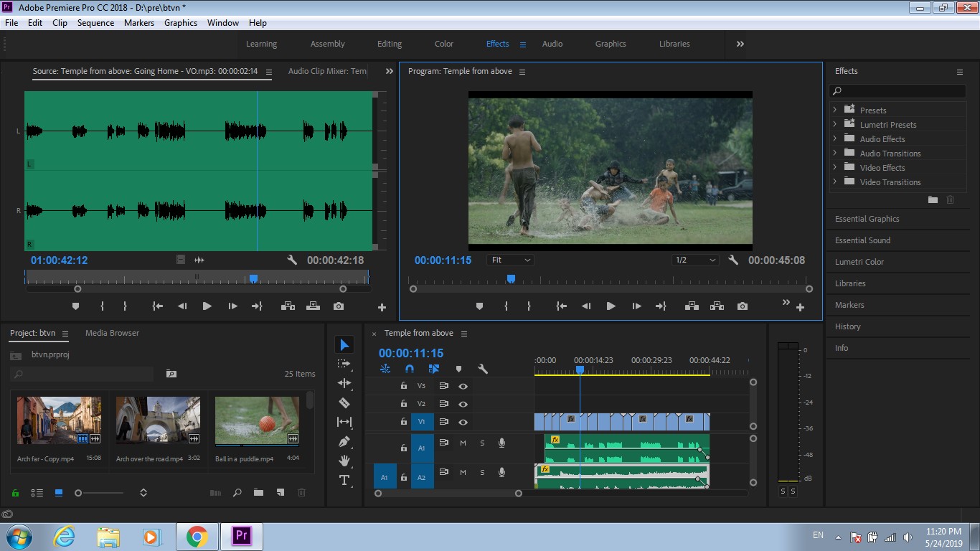Adjust the Project panel thumbnail zoom slider
Screen dimensions: 980x551
tap(78, 493)
